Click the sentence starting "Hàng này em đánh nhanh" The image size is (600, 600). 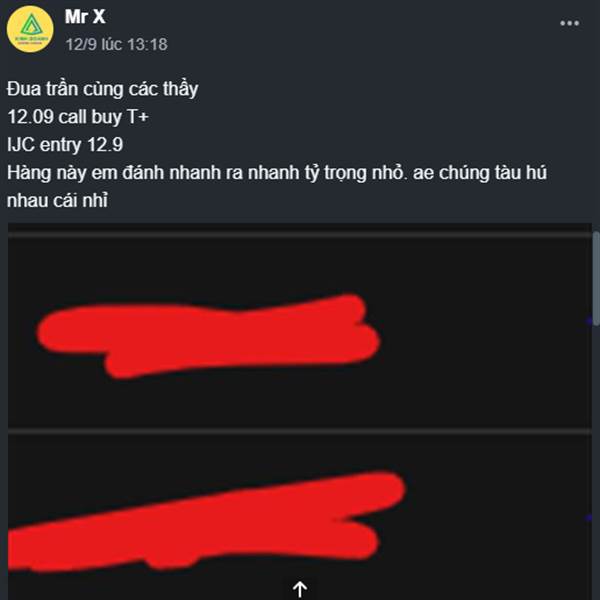pyautogui.click(x=277, y=173)
